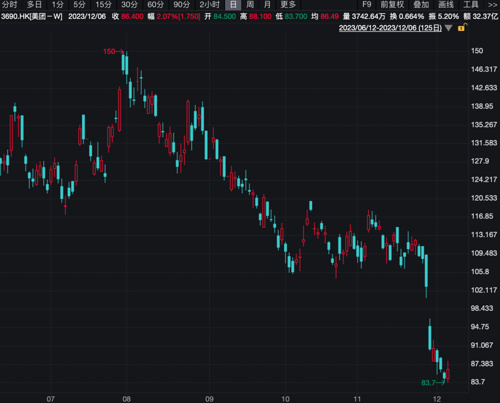Select the 2小时 timeframe tab
Screen dimensions: 500x403
[x=210, y=5]
